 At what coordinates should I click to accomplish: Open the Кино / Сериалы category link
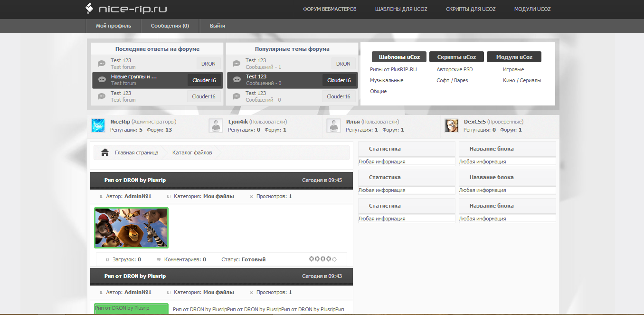click(x=522, y=80)
